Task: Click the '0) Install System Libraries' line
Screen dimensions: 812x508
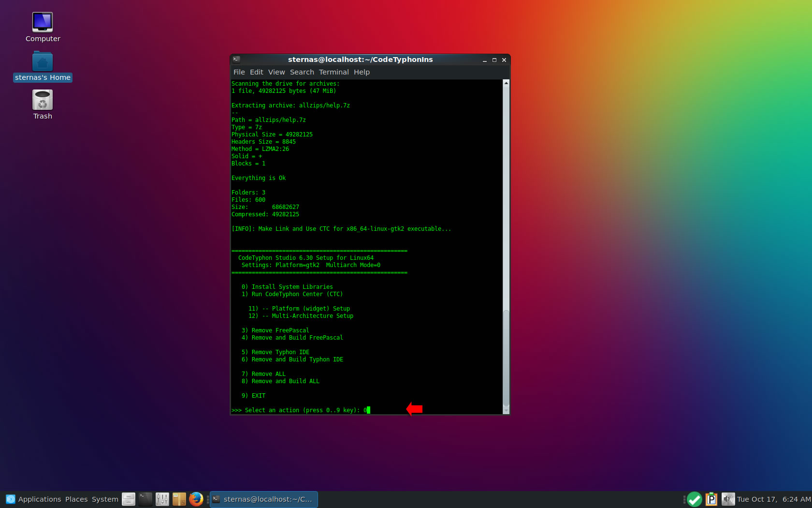Action: tap(287, 287)
